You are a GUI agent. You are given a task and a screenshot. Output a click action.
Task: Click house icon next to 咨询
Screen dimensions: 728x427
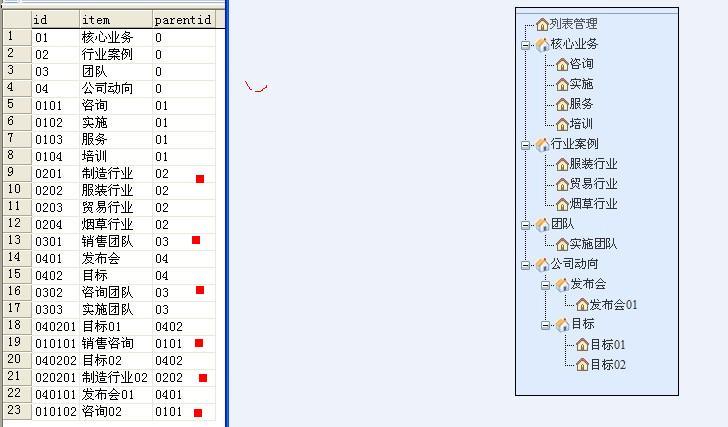562,65
